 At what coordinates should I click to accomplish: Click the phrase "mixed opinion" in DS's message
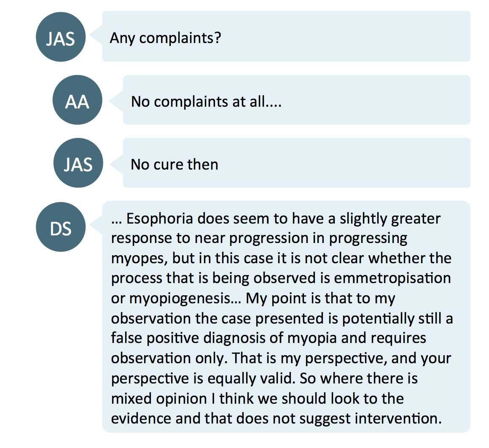point(159,399)
